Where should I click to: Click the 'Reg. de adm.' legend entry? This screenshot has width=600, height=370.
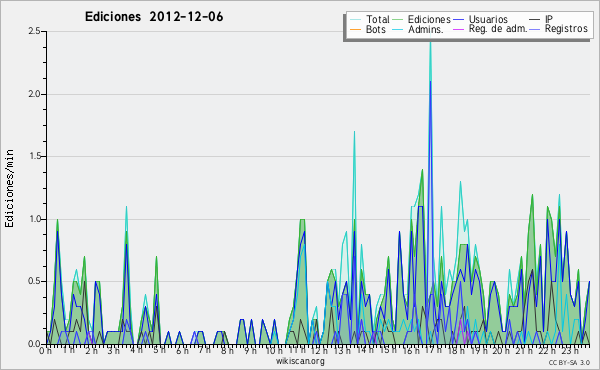pyautogui.click(x=498, y=29)
